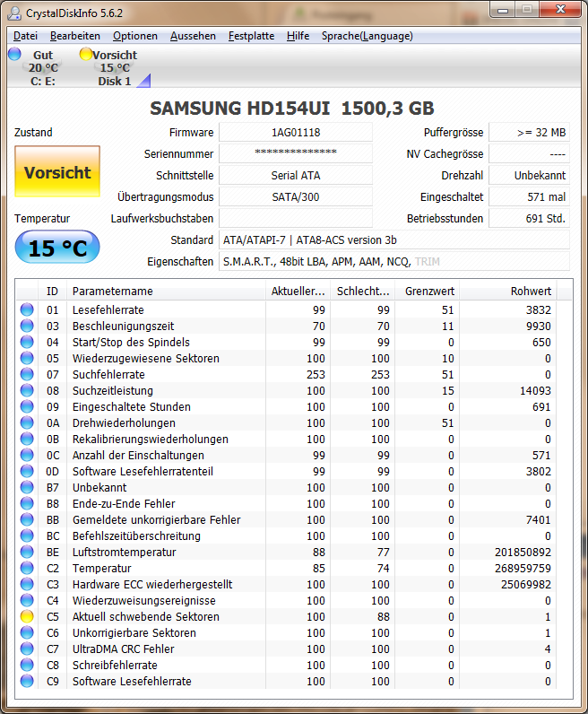Click the status orb for Eingeschaltete Stunden
588x714 pixels.
(x=27, y=406)
